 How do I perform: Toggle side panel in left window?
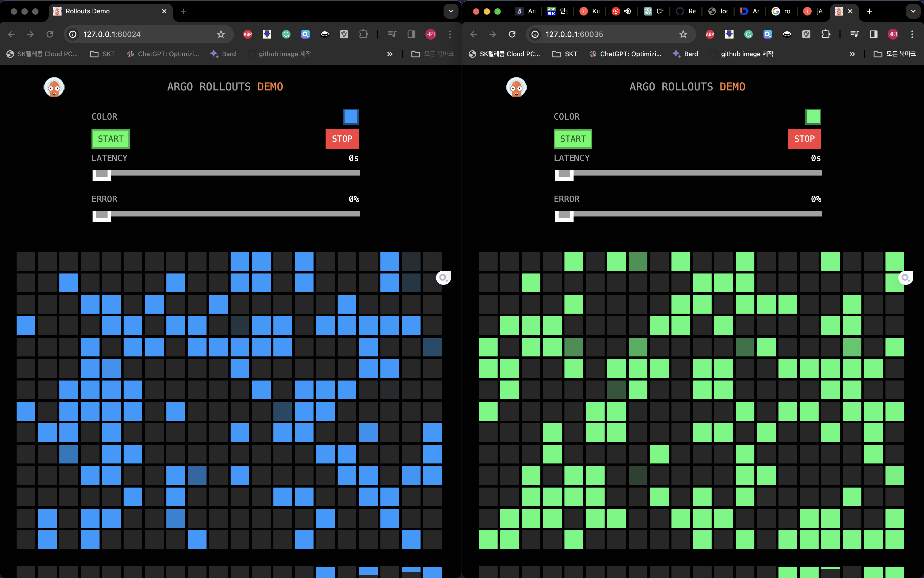tap(411, 35)
